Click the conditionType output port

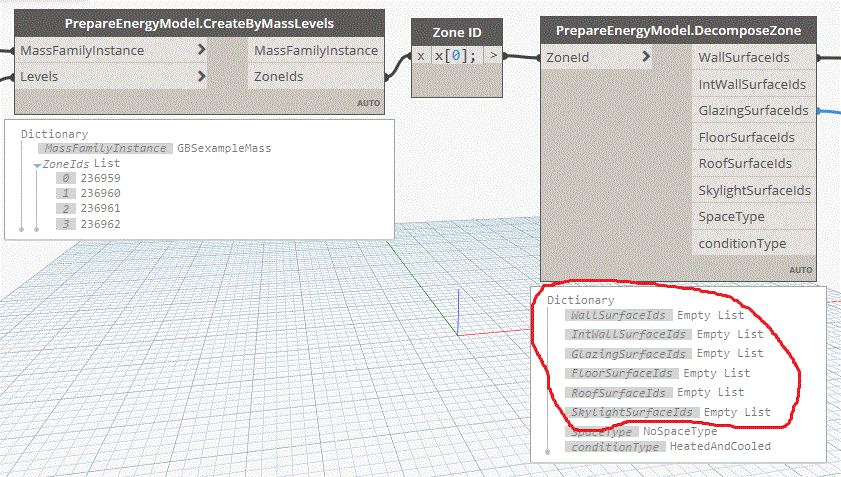tap(754, 244)
